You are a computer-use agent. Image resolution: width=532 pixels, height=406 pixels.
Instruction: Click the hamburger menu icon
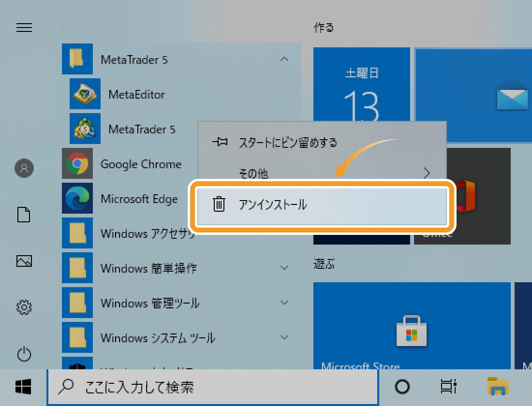[x=24, y=28]
